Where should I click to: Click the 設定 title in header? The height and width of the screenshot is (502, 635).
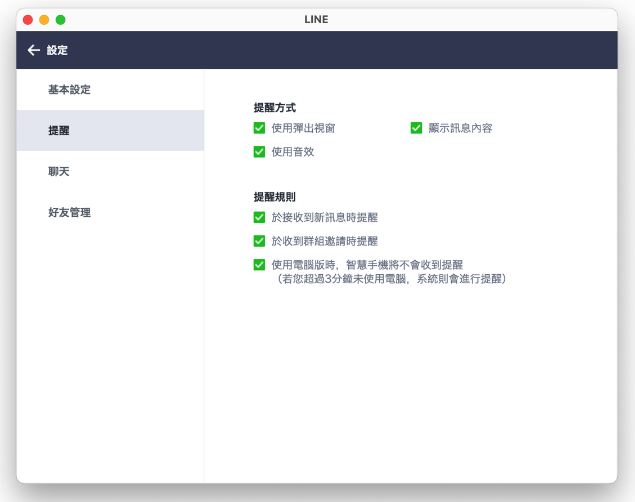pyautogui.click(x=57, y=50)
